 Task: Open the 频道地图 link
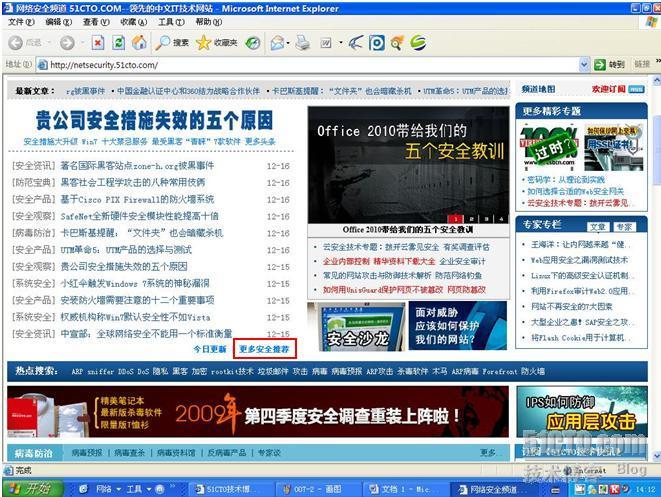(x=538, y=89)
